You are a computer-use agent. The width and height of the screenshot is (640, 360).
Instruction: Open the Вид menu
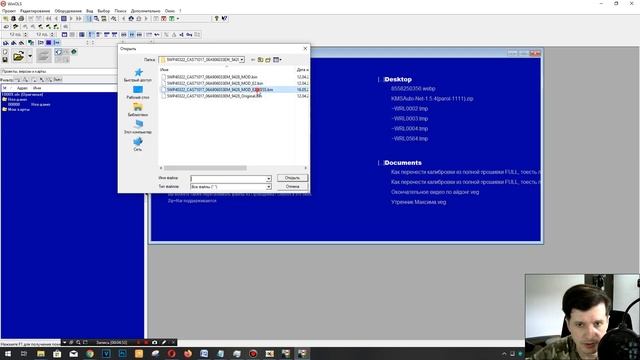pos(89,11)
